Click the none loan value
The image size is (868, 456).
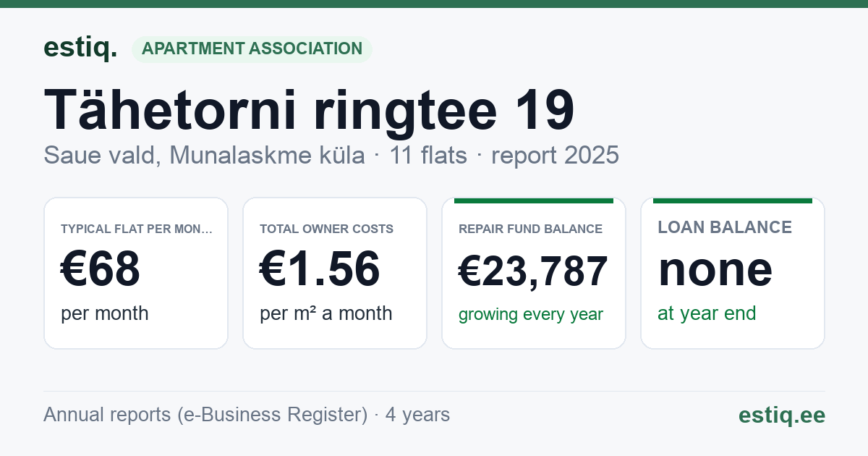(x=715, y=269)
